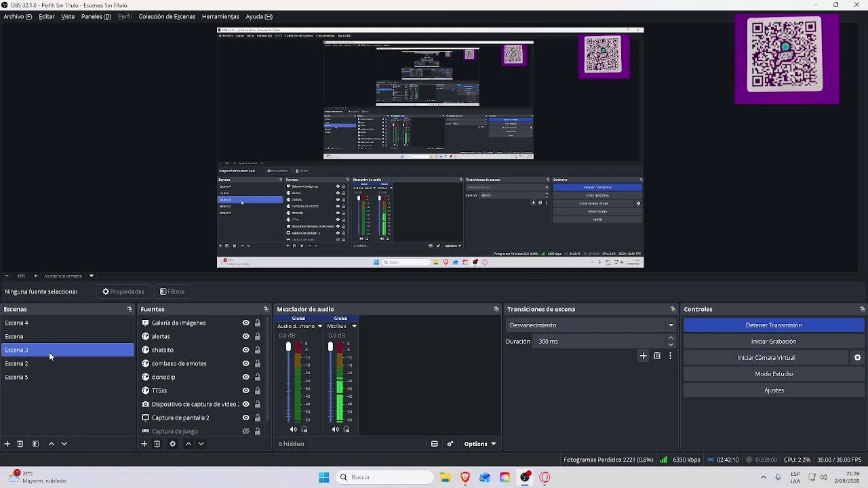Show hidden icons in the system tray
Viewport: 868px width, 488px height.
pos(763,477)
